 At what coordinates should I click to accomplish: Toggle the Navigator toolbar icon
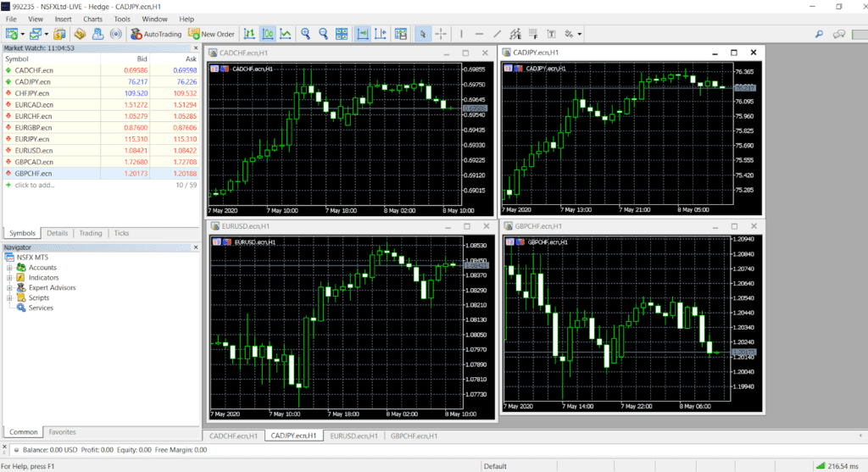point(97,34)
